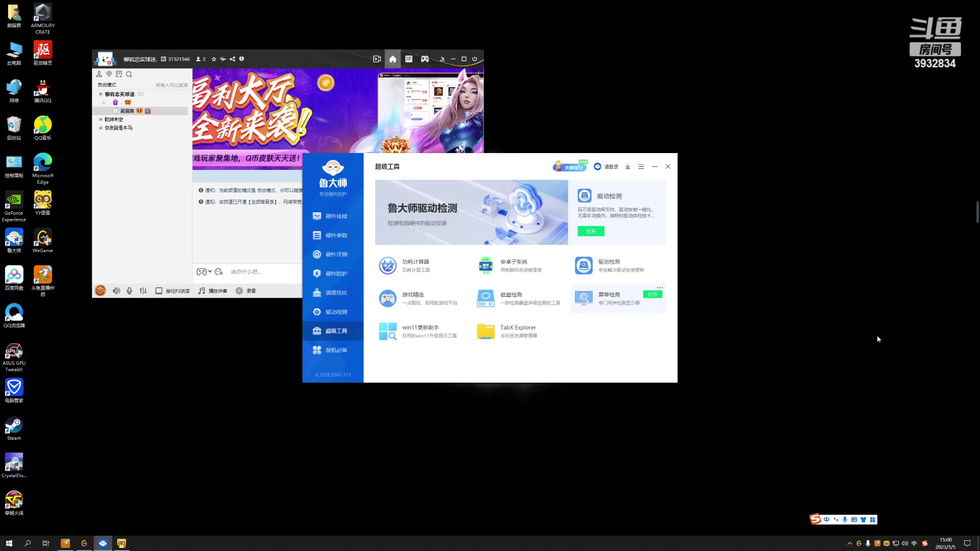980x551 pixels.
Task: Click 鲁大师驱动检测 banner image
Action: [471, 212]
